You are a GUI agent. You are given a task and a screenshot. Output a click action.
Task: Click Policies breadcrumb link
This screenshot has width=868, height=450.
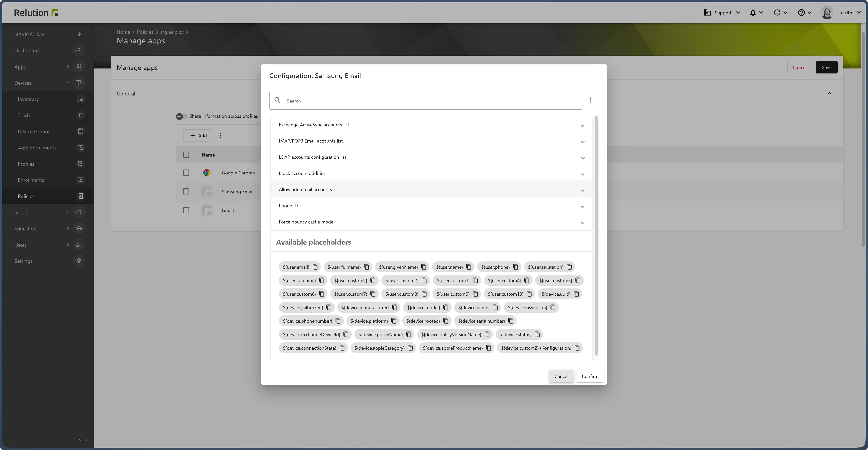[145, 32]
